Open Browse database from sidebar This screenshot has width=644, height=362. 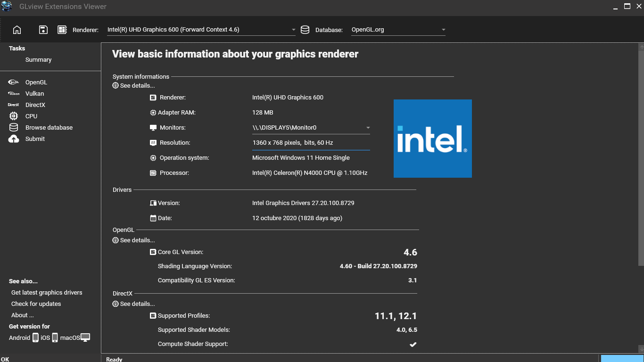click(x=49, y=128)
